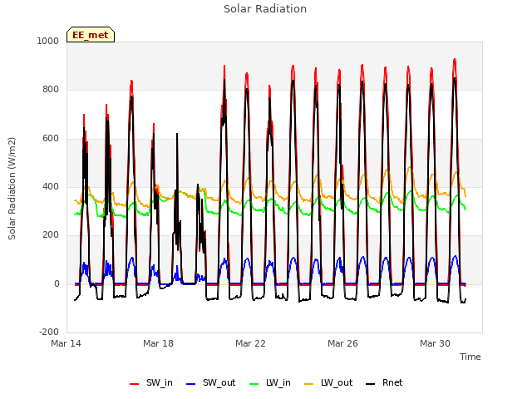Click the green LW_in legend swatch
Screen dimensions: 532x399
click(254, 384)
